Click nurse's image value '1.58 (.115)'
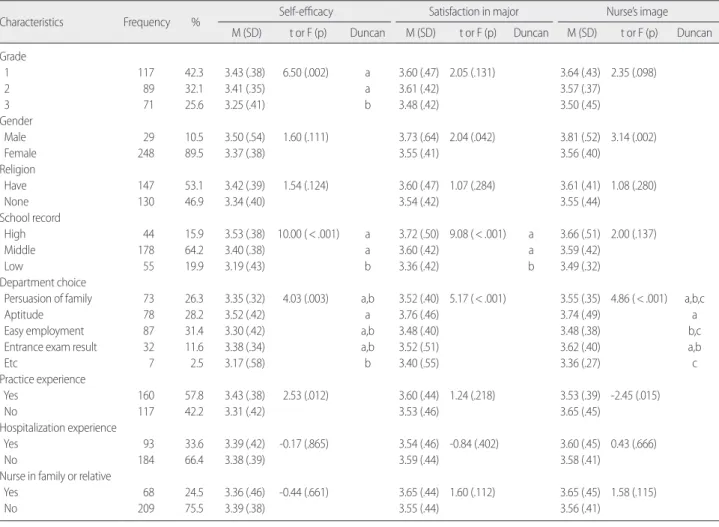The image size is (719, 527). click(x=634, y=493)
